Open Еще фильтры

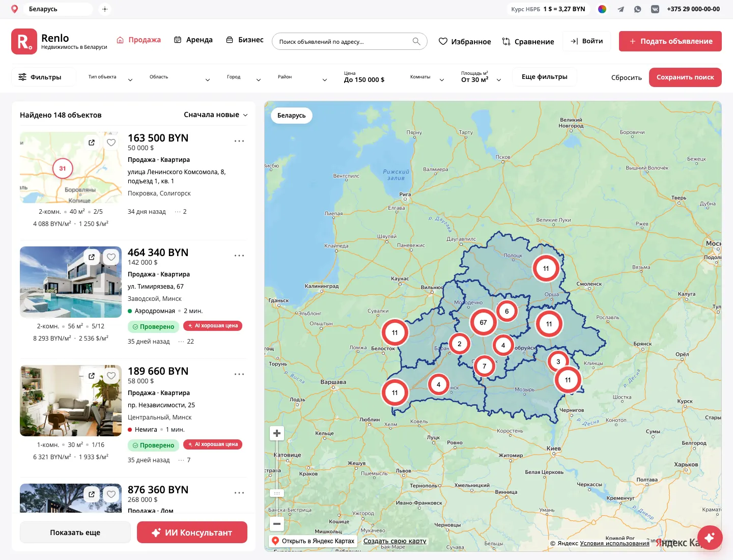(545, 77)
